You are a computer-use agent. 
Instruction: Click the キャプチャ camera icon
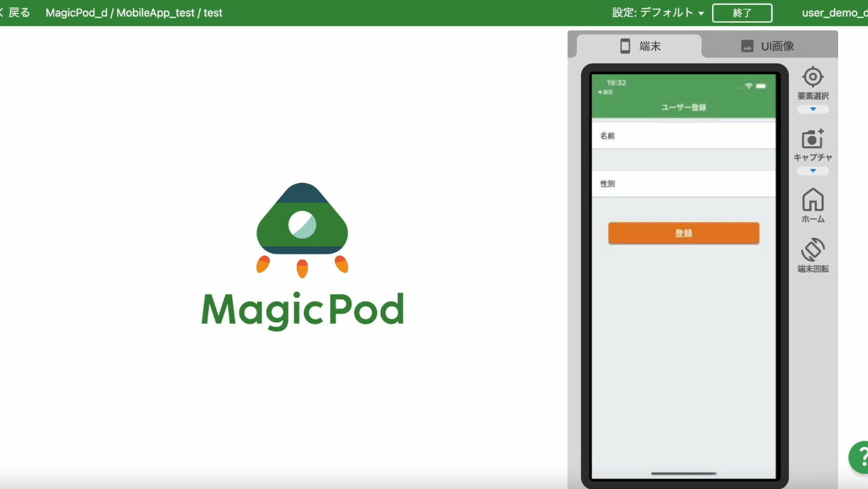point(813,139)
